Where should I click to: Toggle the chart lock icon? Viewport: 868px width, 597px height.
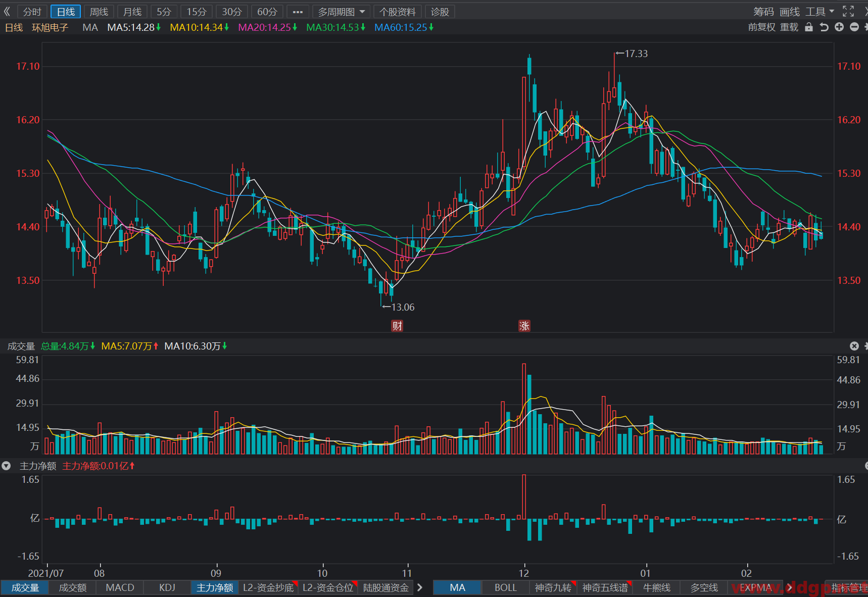(809, 27)
